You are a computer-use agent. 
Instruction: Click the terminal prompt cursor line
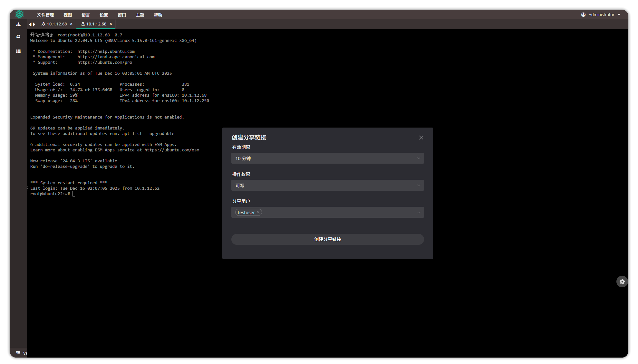point(74,194)
